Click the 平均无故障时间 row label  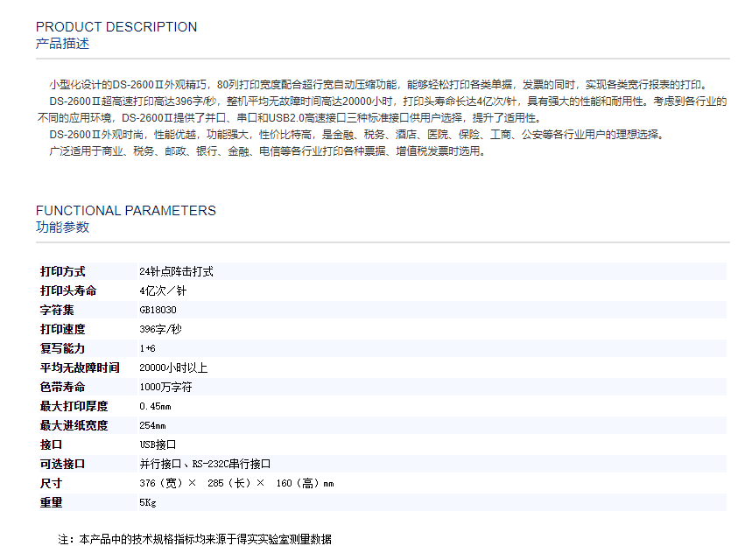click(80, 367)
